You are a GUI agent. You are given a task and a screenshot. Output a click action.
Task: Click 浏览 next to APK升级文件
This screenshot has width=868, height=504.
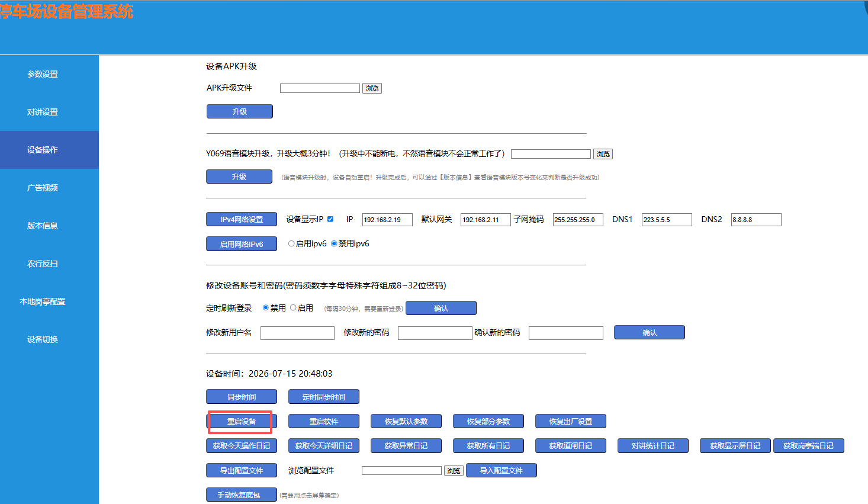coord(372,88)
